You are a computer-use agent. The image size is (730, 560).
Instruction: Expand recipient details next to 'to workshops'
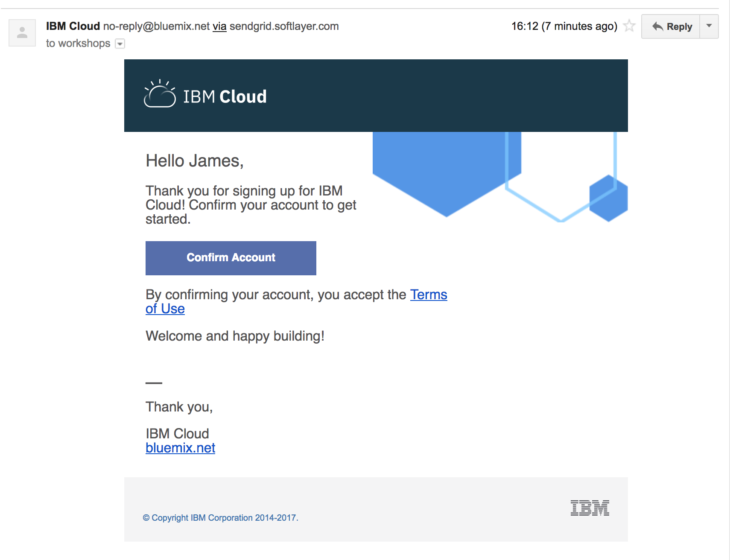pyautogui.click(x=120, y=44)
